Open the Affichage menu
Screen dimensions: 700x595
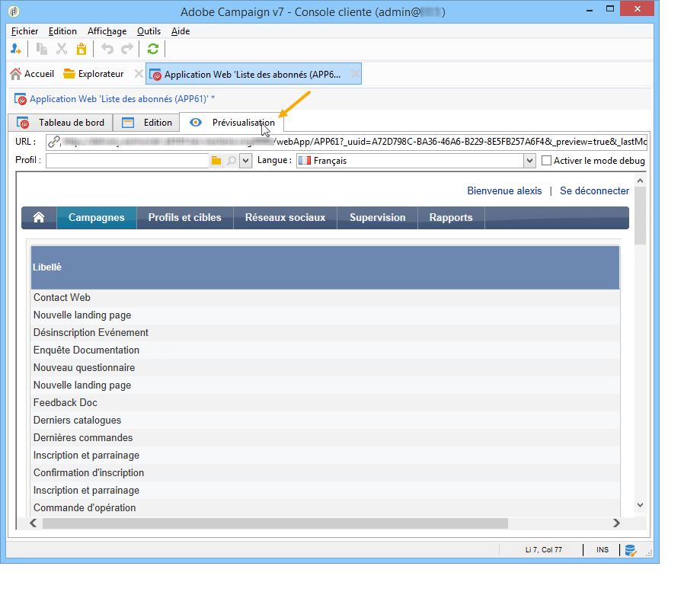pyautogui.click(x=107, y=31)
